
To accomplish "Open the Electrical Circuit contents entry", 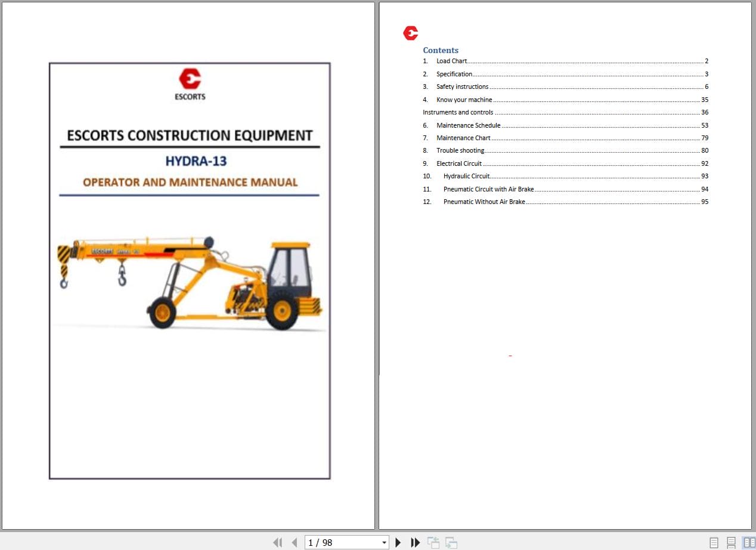I will (565, 163).
